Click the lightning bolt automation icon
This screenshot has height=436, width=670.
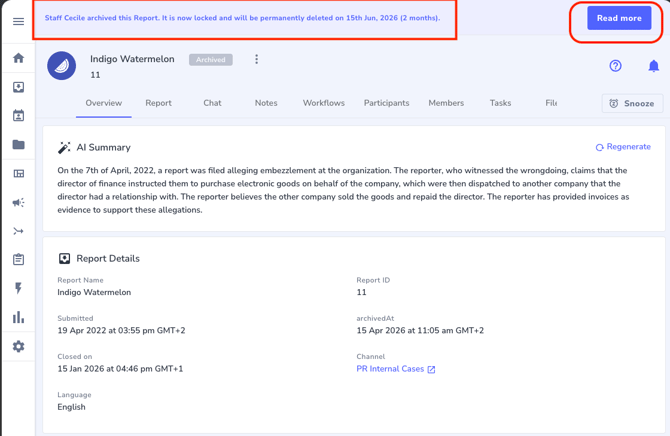18,288
